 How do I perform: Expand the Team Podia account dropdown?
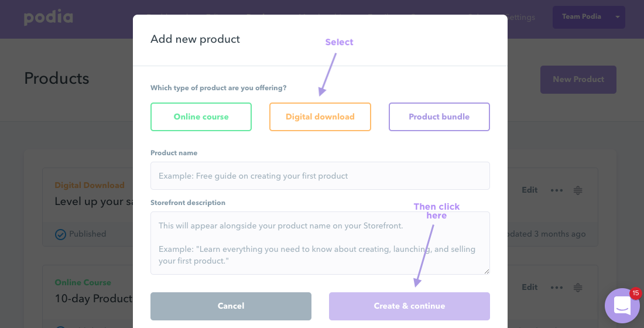pyautogui.click(x=588, y=17)
